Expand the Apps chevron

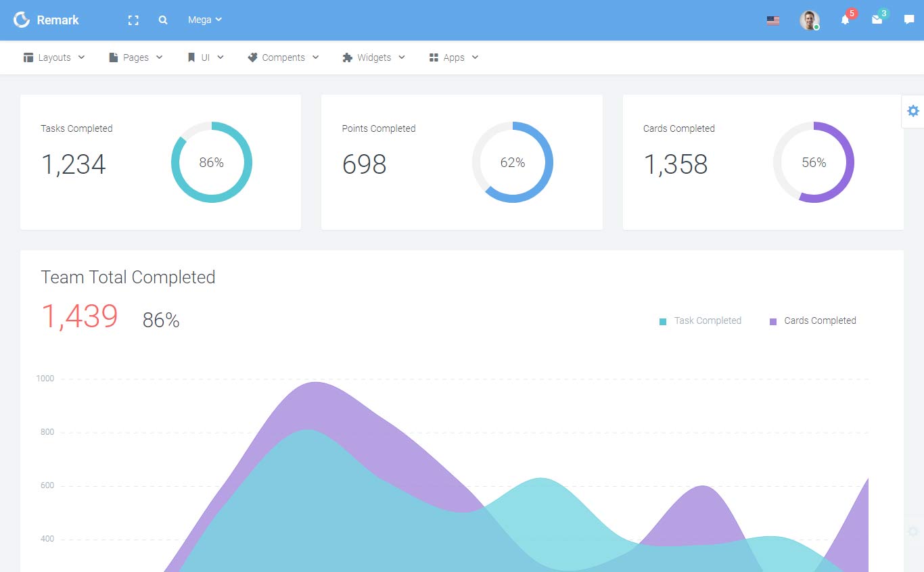click(x=475, y=57)
